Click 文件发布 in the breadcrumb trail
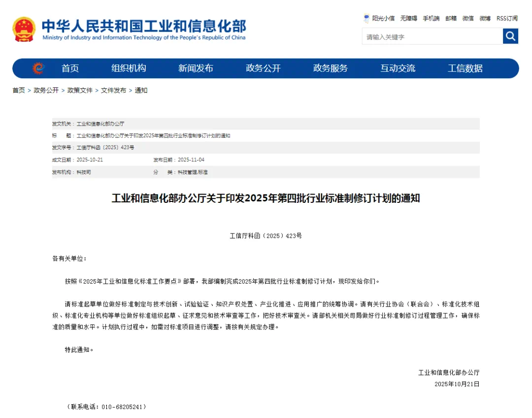The width and height of the screenshot is (532, 418). point(113,90)
